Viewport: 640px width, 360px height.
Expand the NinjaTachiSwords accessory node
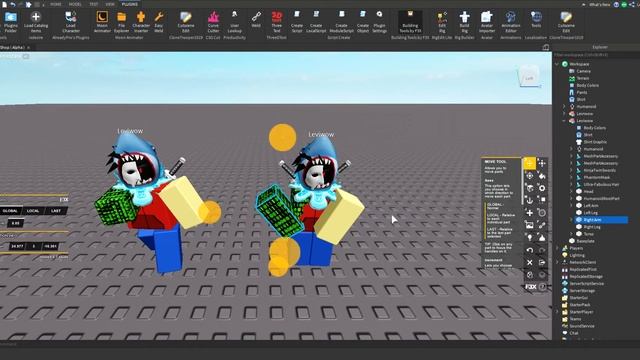point(571,170)
